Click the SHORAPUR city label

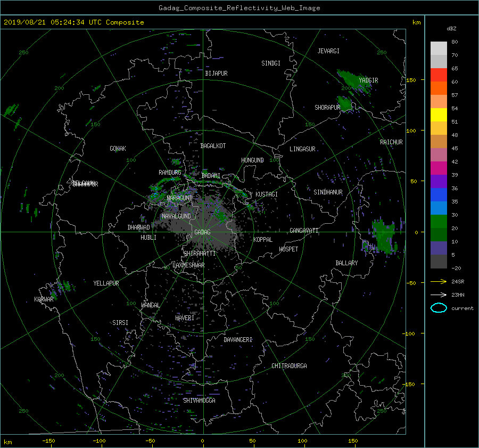327,108
